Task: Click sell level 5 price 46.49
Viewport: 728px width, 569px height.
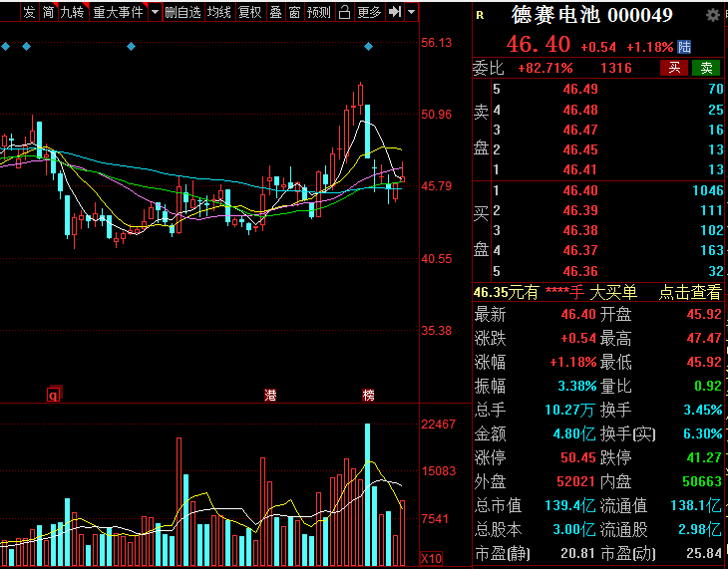Action: tap(580, 89)
